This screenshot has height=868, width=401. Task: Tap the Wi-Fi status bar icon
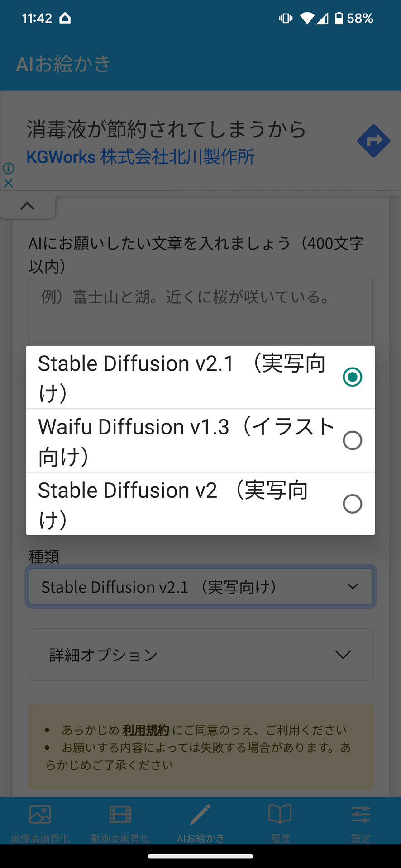coord(307,18)
